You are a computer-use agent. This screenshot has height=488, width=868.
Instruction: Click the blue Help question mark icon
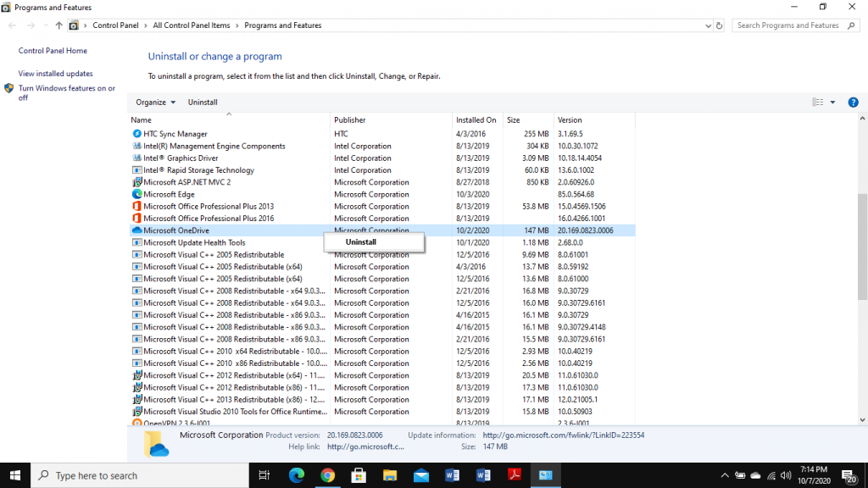pos(853,102)
